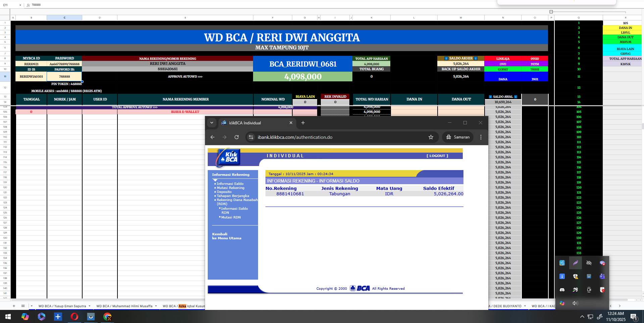This screenshot has width=644, height=323.
Task: Open DEDE BUDIYANTO sheet tab menu
Action: point(525,306)
